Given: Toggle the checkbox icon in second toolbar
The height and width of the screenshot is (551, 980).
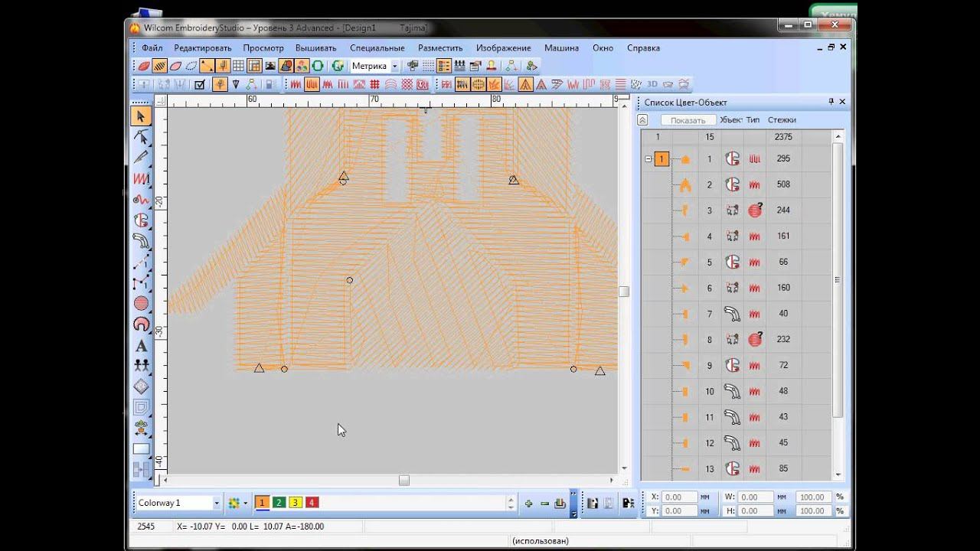Looking at the screenshot, I should 200,85.
